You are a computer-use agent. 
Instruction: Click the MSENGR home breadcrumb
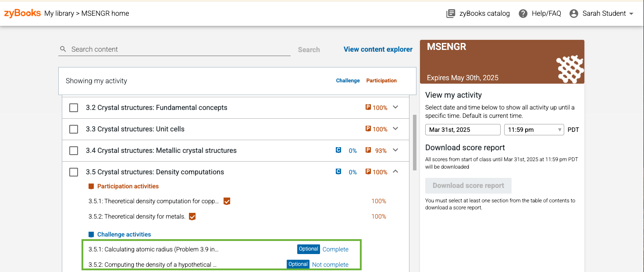tap(105, 13)
